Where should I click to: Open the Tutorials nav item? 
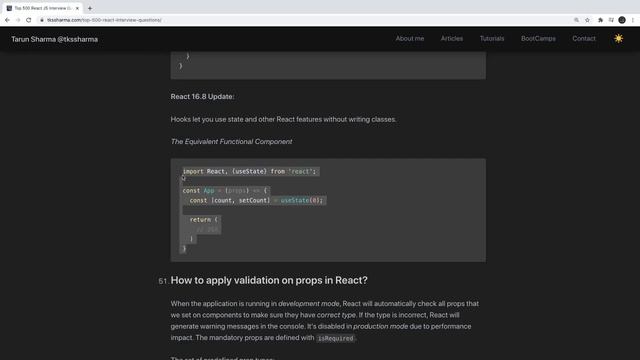click(x=492, y=38)
